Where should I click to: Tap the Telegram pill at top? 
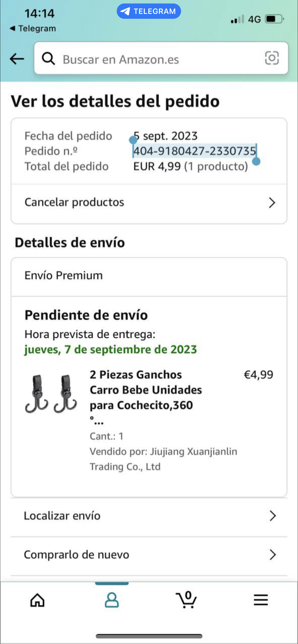click(x=149, y=11)
